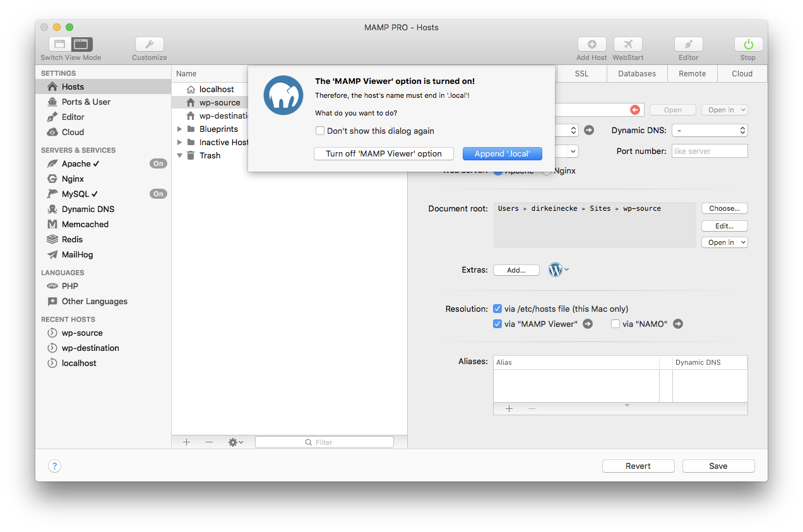Switch to the Remote tab

point(693,73)
